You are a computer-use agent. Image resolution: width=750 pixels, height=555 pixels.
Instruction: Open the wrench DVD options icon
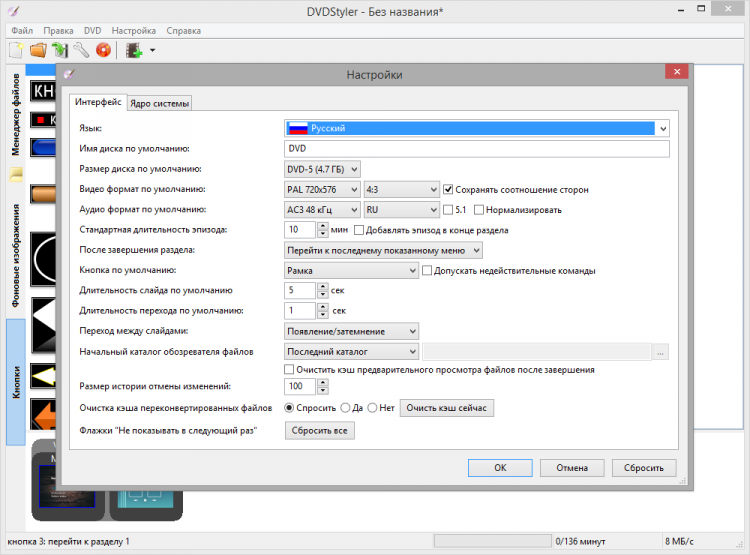[x=81, y=50]
